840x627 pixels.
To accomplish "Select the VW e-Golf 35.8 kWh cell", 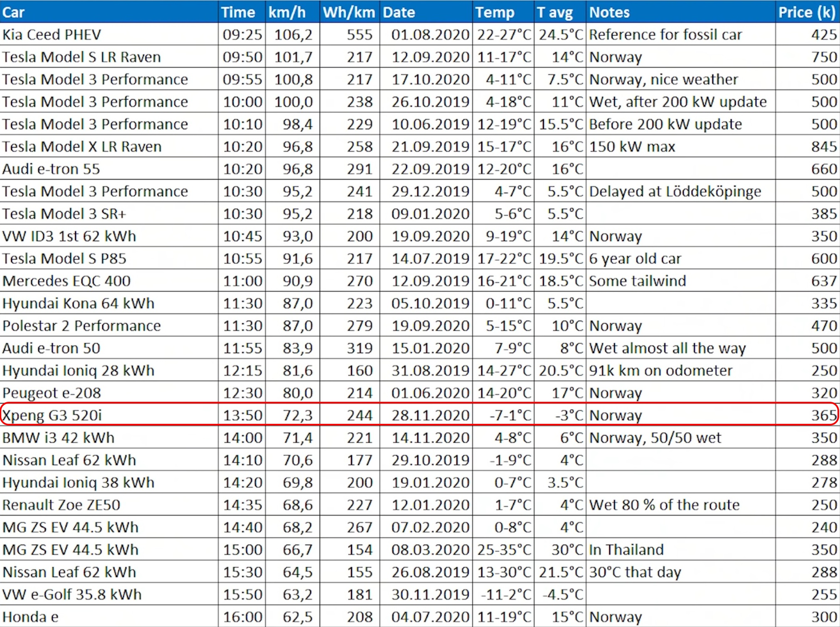I will pos(109,594).
